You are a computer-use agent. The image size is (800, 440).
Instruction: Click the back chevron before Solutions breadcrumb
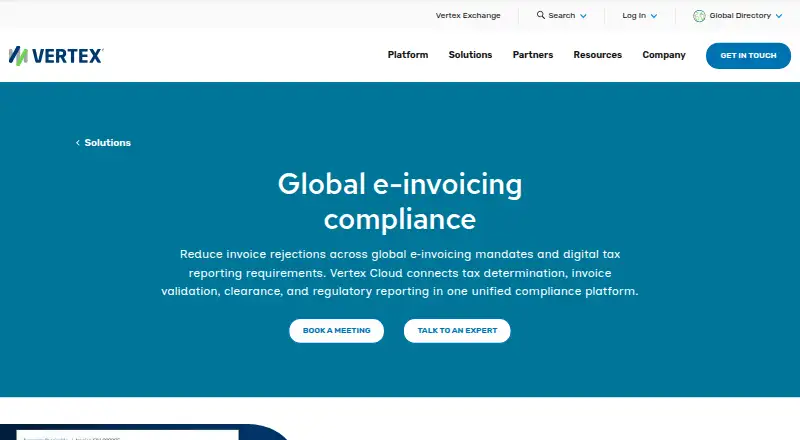(78, 143)
